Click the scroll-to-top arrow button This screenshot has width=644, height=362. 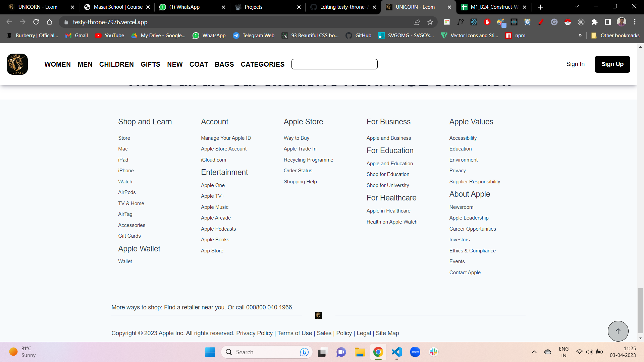(618, 331)
